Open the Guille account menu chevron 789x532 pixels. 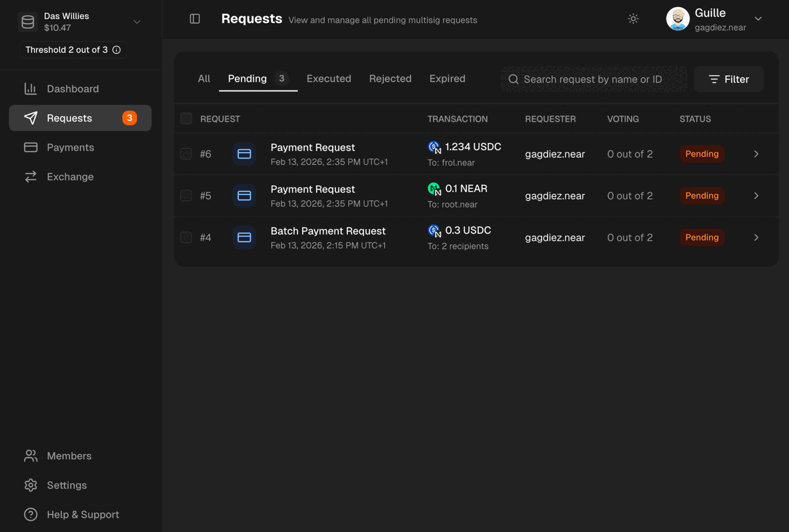(758, 19)
